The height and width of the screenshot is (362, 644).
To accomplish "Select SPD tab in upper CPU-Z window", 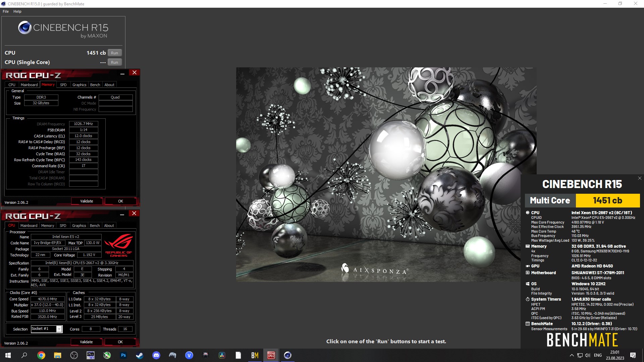I will click(x=63, y=85).
